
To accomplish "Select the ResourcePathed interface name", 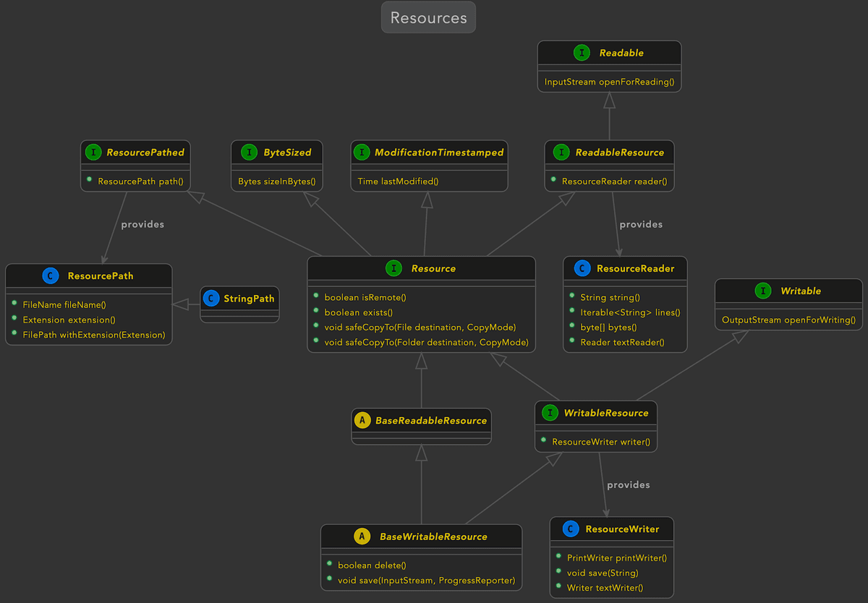I will pyautogui.click(x=145, y=153).
